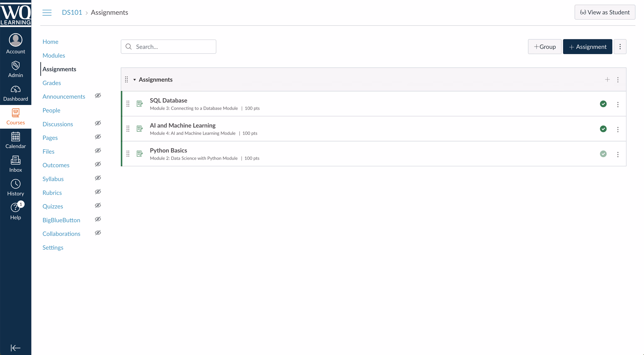Grab the drag handle of the Assignments group
This screenshot has width=644, height=355.
point(126,80)
